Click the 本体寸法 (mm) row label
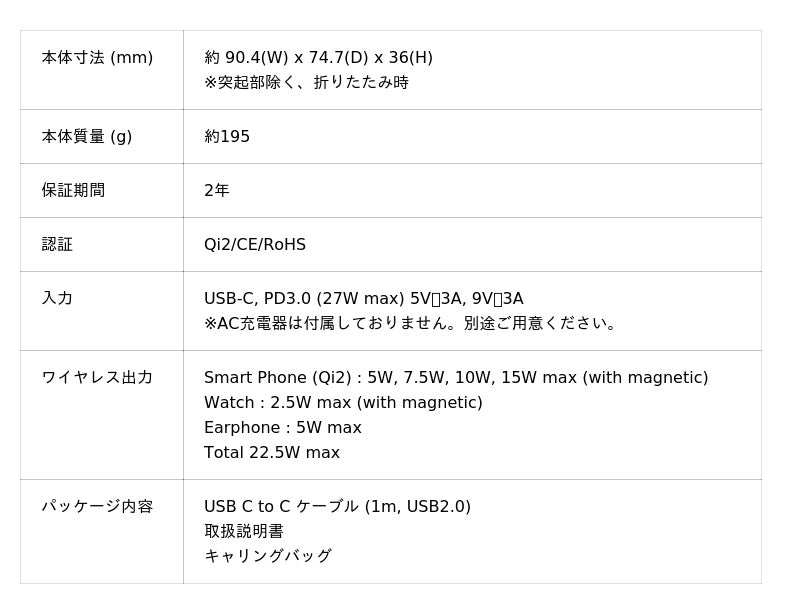Screen dimensions: 800x614 coord(97,58)
